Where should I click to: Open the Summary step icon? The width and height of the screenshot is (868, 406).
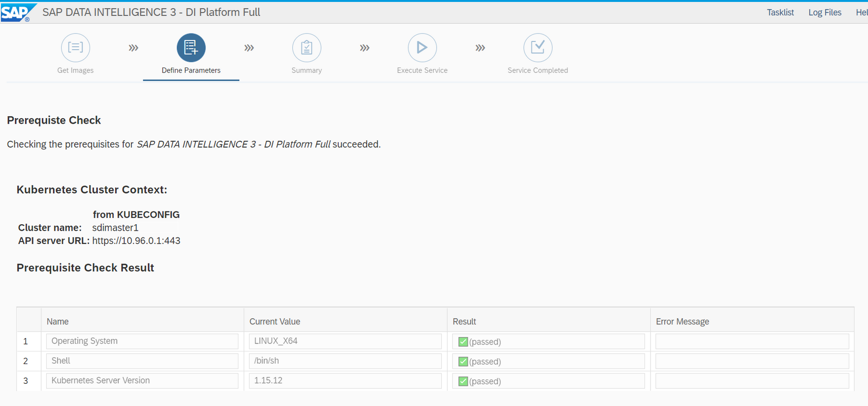[306, 48]
